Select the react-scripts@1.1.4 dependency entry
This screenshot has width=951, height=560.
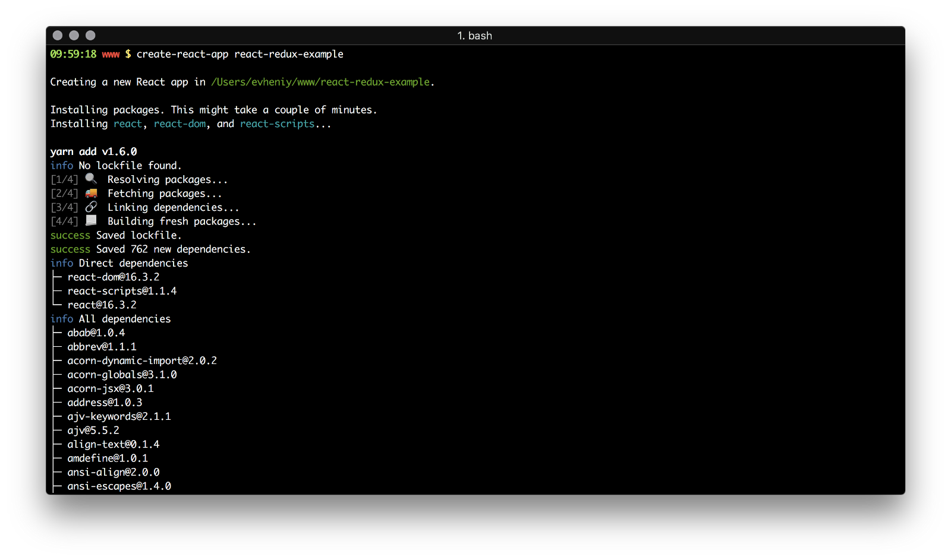122,291
